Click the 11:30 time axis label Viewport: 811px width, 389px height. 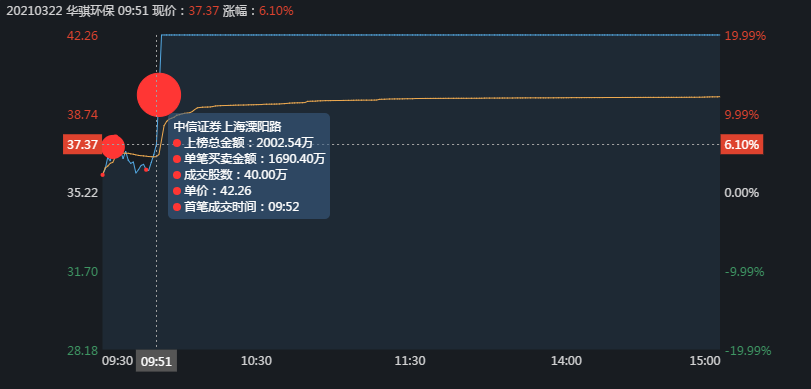coord(410,361)
